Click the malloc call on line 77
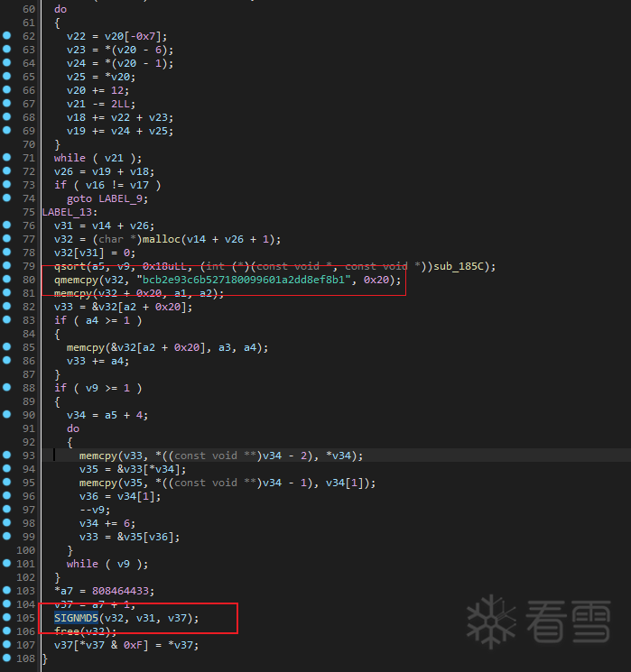 162,239
